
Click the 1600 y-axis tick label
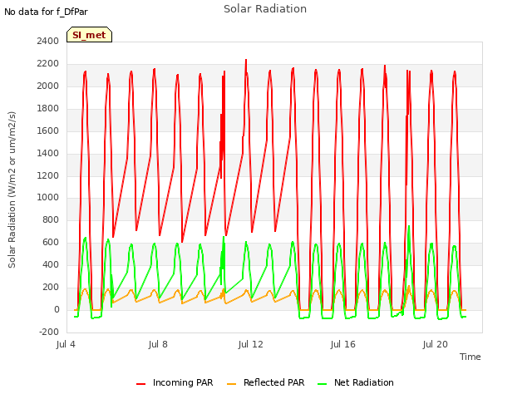[x=48, y=131]
